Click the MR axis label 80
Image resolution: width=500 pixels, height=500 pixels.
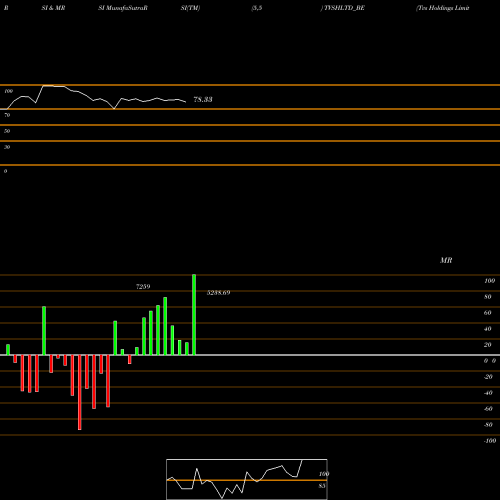488,297
